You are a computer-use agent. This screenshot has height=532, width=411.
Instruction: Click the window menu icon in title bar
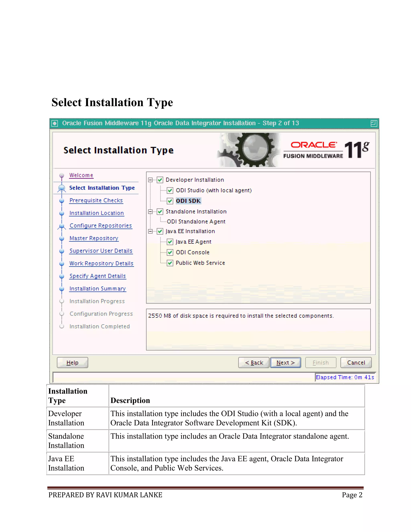pyautogui.click(x=55, y=123)
